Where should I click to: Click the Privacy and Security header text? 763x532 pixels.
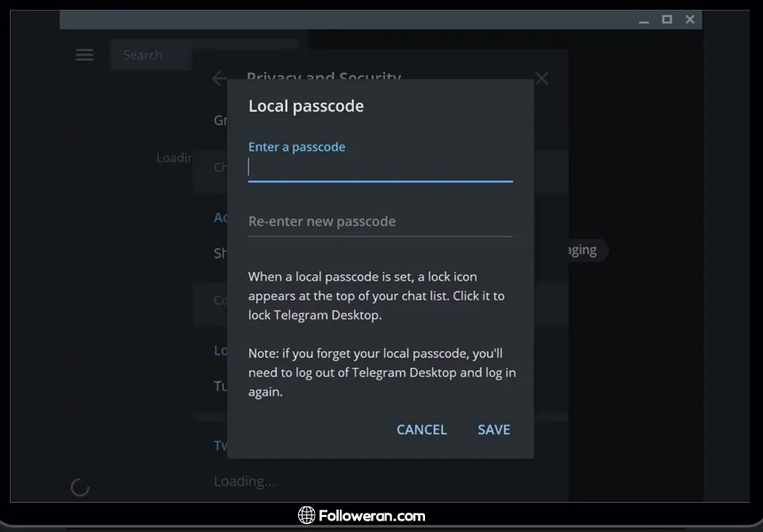(324, 76)
